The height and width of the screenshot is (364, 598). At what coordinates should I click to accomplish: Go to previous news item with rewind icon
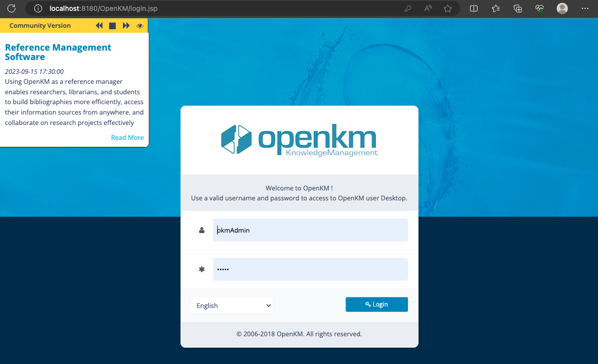pos(99,26)
